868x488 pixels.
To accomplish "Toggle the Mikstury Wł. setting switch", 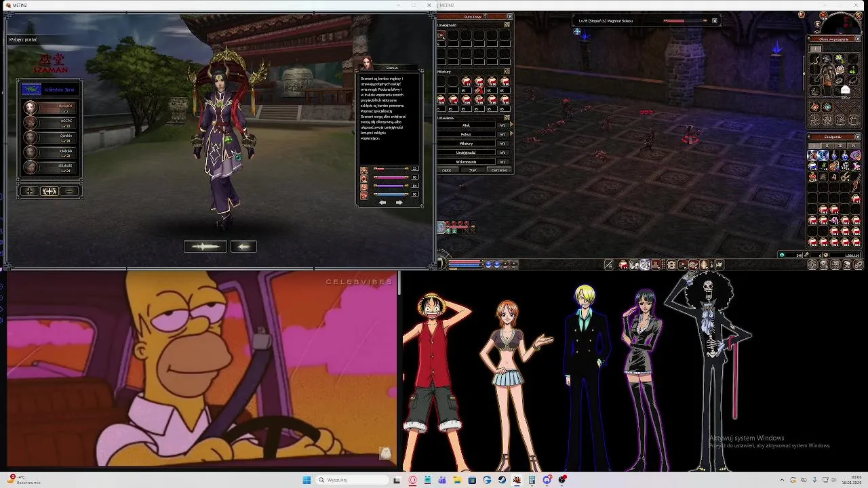I will tap(502, 144).
